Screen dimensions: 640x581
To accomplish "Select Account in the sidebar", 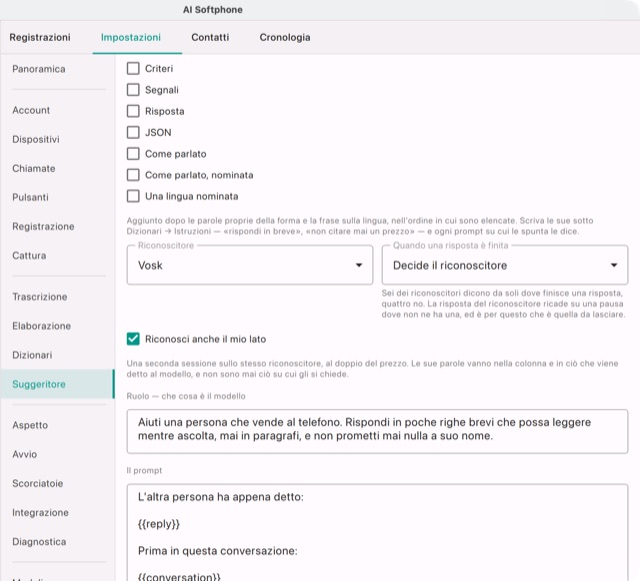I will point(31,110).
